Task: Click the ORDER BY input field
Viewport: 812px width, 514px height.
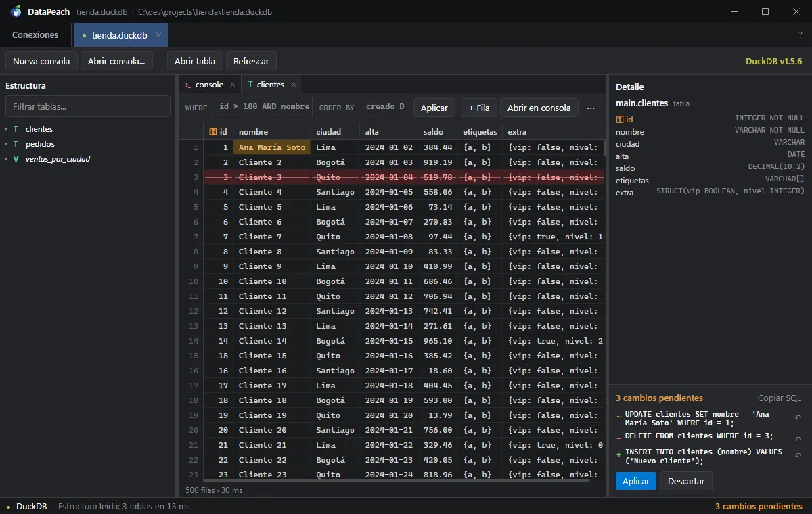Action: tap(384, 107)
